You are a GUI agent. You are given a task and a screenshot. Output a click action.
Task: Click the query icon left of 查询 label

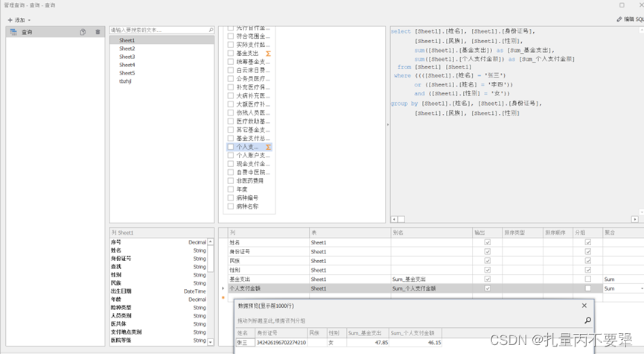[13, 32]
